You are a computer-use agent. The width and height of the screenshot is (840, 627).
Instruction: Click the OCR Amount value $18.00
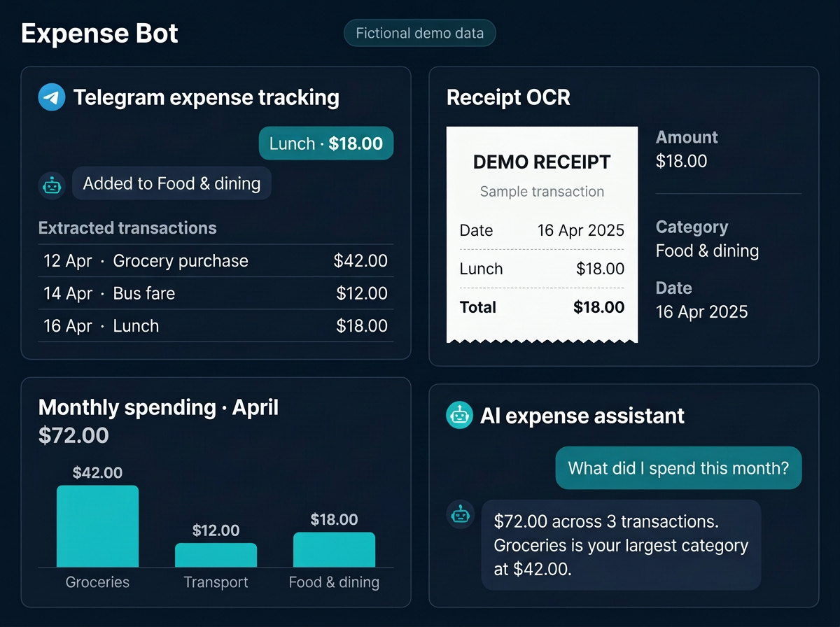click(681, 161)
